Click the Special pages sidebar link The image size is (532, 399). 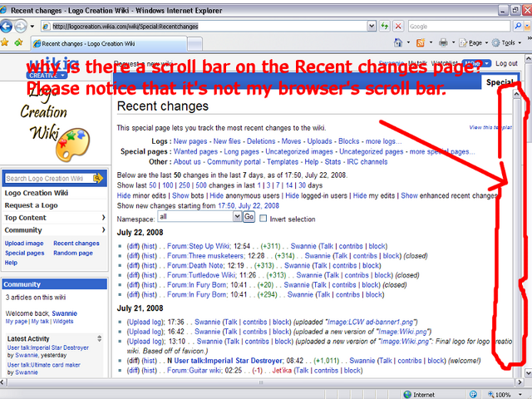(24, 253)
